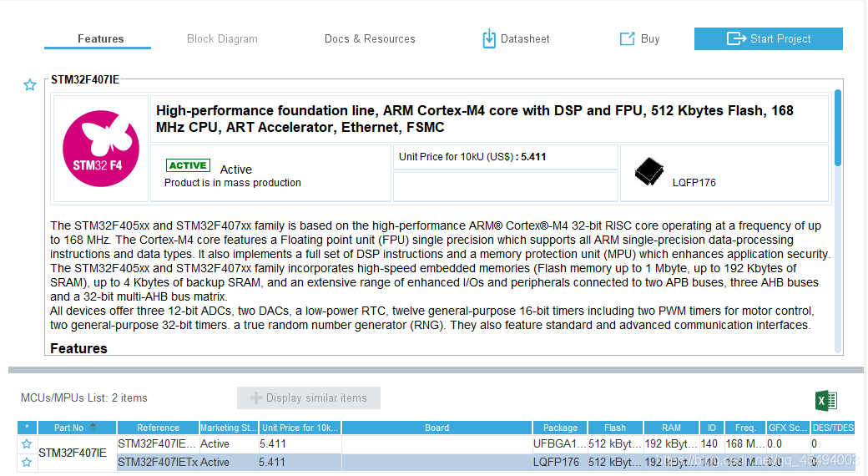Click the RAM column header
Image resolution: width=868 pixels, height=476 pixels.
tap(672, 428)
